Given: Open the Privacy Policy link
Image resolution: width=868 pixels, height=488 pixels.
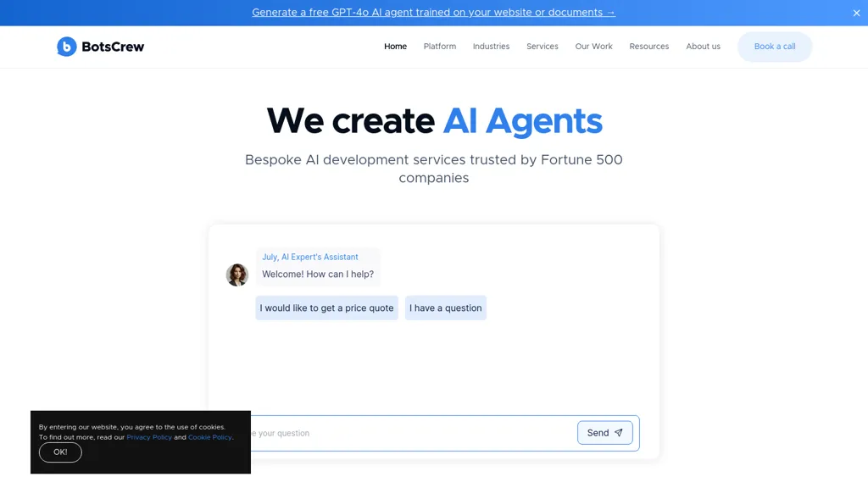Looking at the screenshot, I should coord(149,437).
